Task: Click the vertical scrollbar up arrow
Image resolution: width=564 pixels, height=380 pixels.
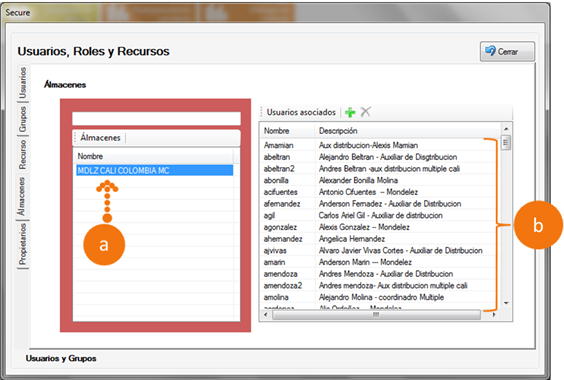Action: [x=506, y=129]
